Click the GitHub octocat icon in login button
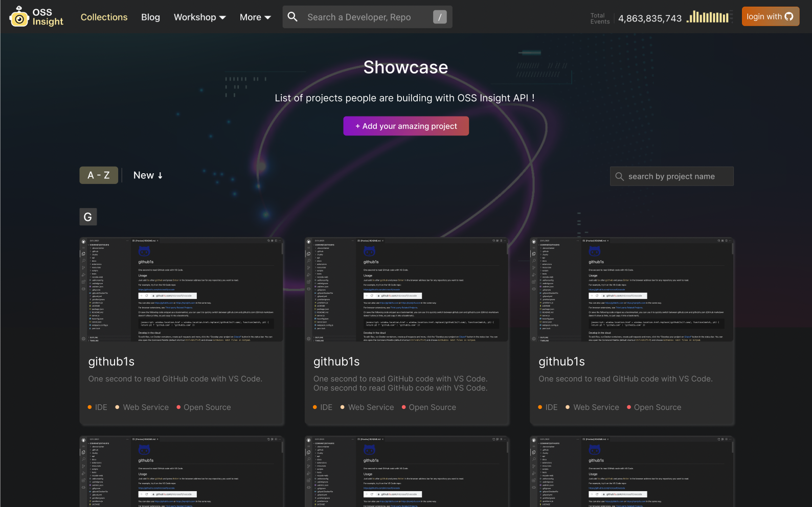The image size is (812, 507). tap(788, 16)
